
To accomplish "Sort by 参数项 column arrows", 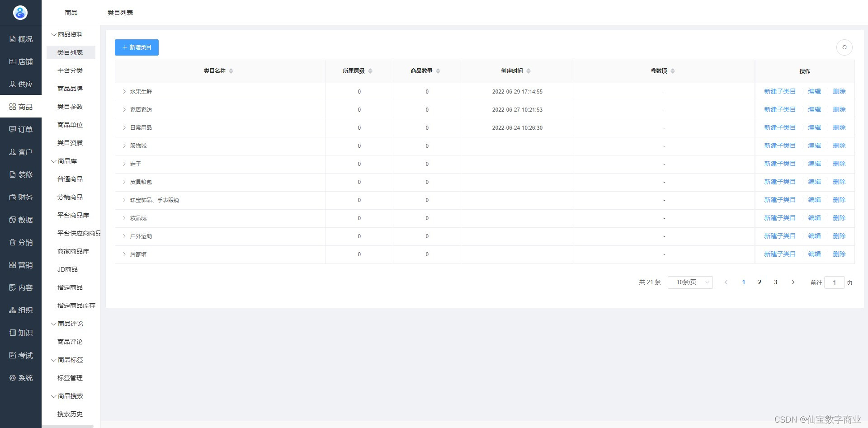I will [x=673, y=71].
